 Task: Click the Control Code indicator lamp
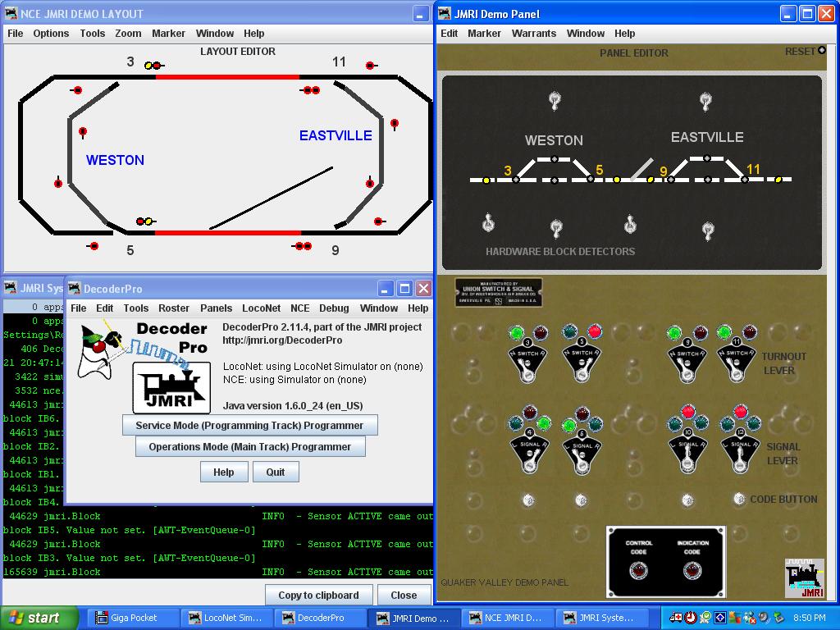click(639, 572)
